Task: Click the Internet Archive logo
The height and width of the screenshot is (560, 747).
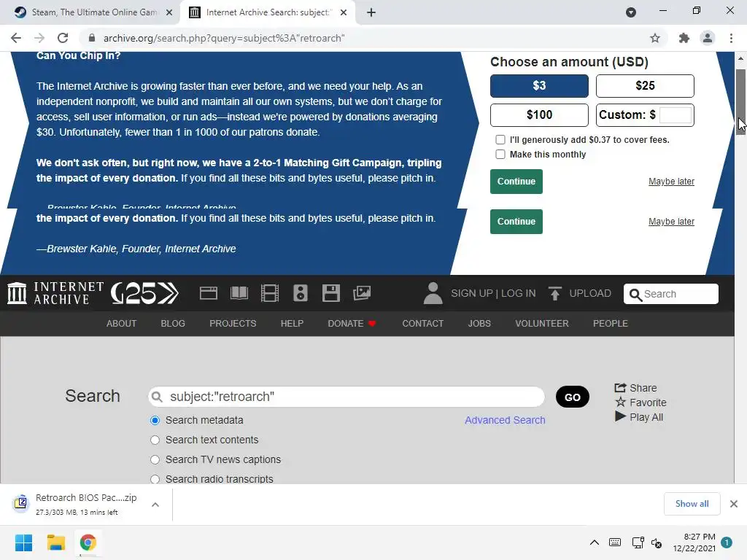Action: 55,293
